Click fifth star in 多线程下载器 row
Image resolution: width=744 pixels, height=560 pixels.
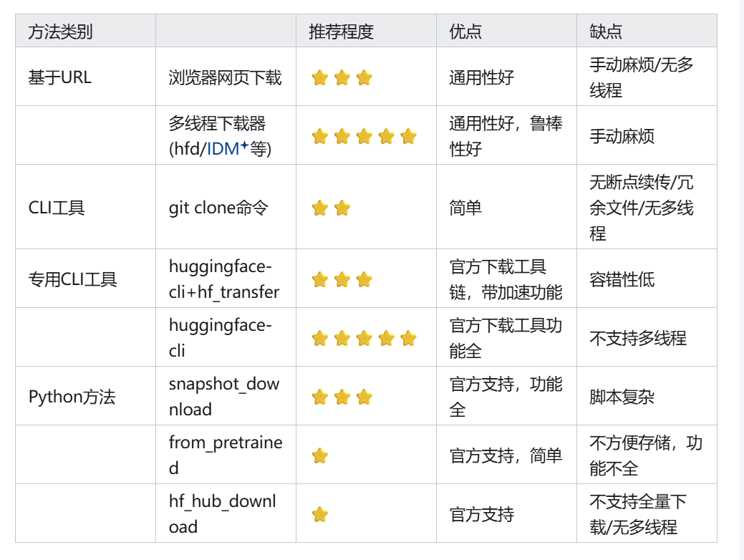coord(409,136)
